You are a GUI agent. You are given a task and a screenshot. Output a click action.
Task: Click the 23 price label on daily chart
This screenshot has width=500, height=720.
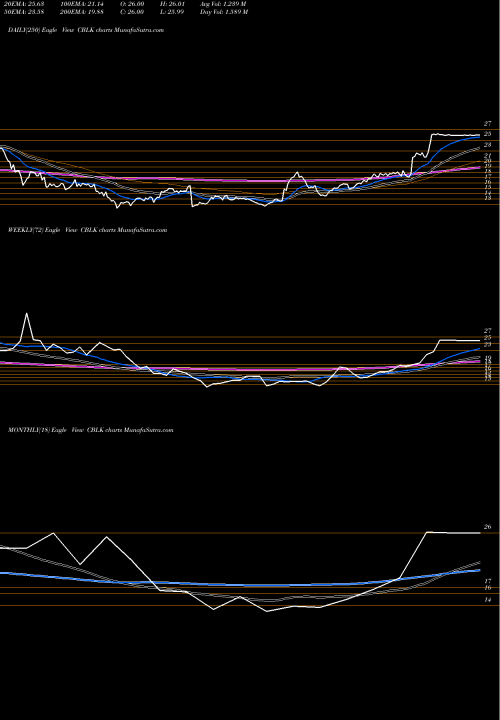(488, 145)
